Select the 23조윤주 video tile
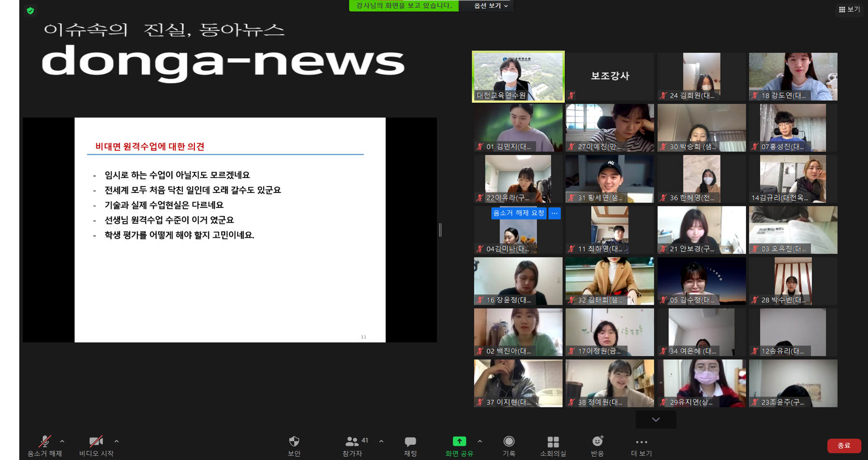 [x=793, y=383]
